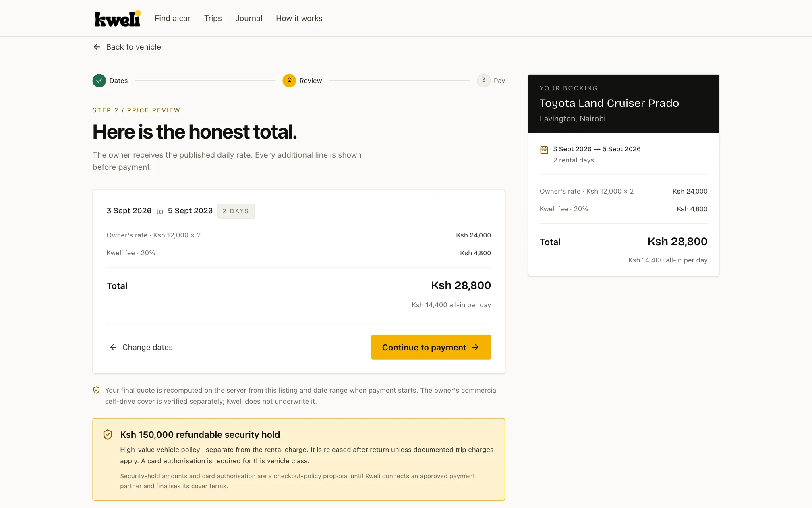Viewport: 812px width, 508px height.
Task: Click the back arrow beside Back to vehicle
Action: click(x=97, y=47)
